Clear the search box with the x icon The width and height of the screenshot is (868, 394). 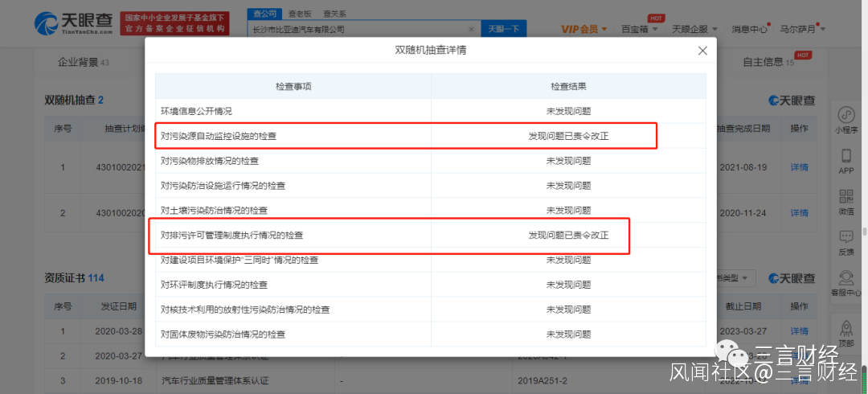click(471, 30)
